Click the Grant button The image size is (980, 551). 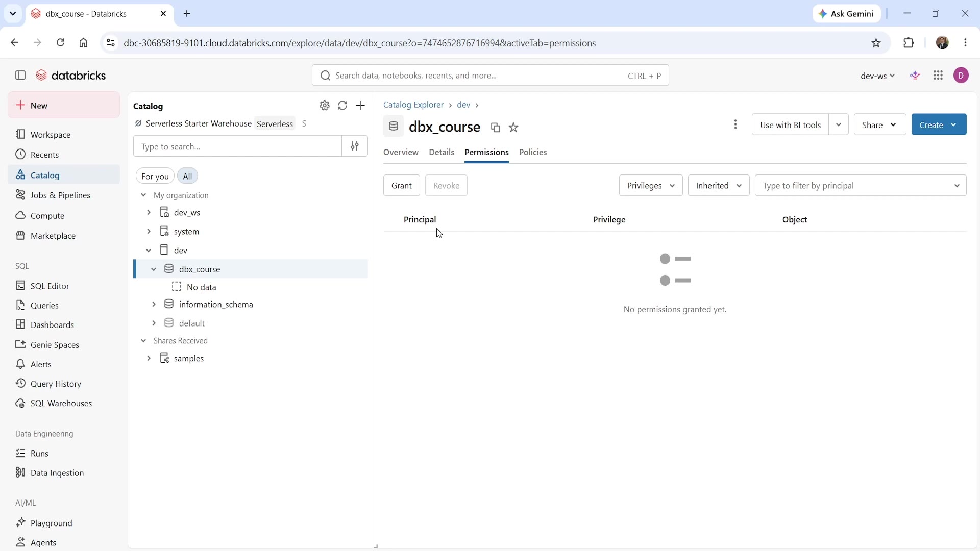[402, 185]
